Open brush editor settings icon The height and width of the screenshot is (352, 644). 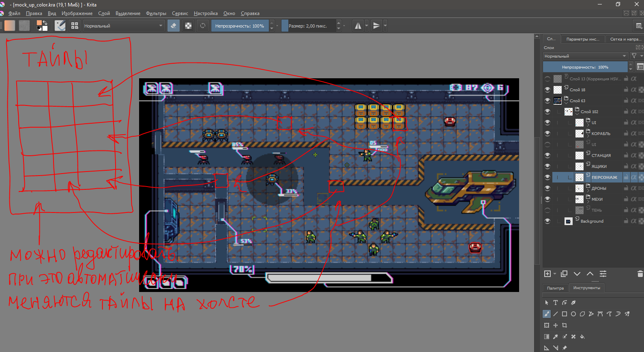pyautogui.click(x=60, y=26)
